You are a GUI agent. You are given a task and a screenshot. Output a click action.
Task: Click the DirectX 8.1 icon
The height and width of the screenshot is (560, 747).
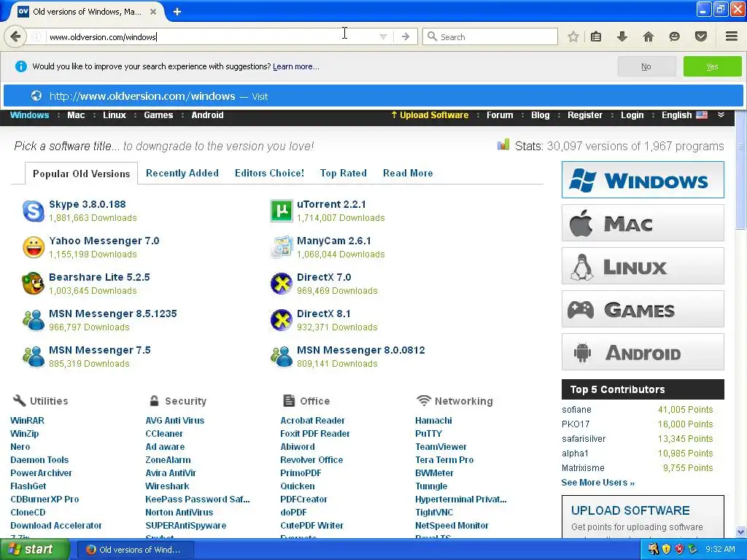tap(282, 321)
